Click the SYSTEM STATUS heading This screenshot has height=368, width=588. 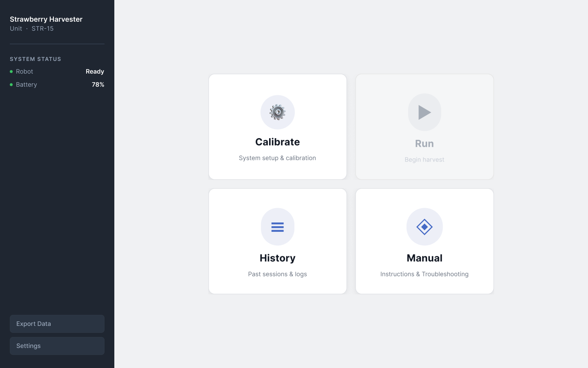coord(36,59)
